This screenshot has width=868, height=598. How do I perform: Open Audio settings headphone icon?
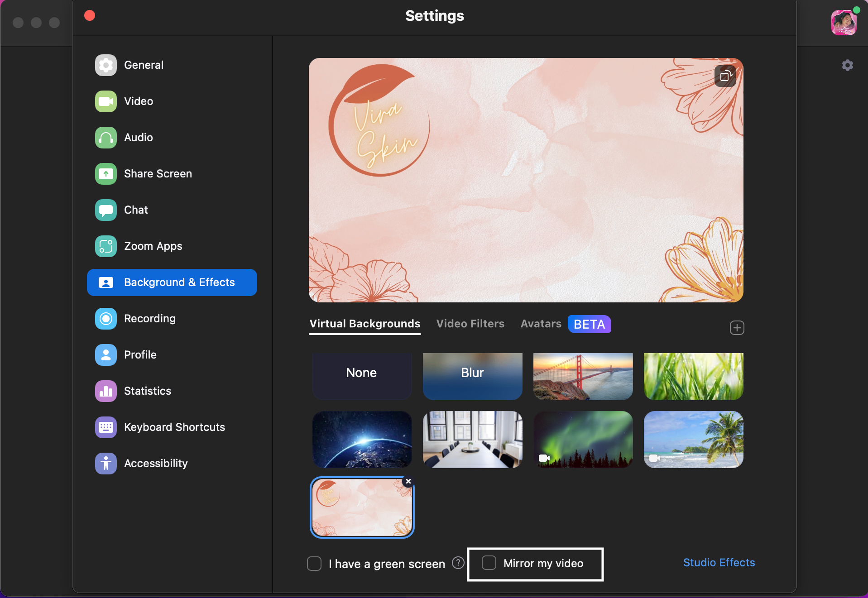coord(106,138)
